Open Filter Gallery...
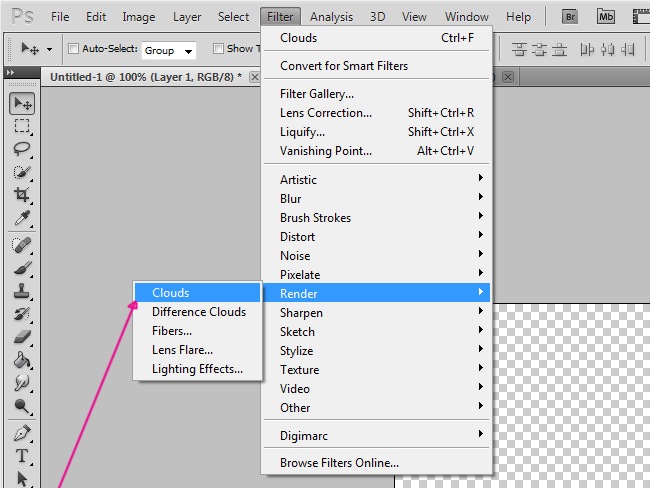The width and height of the screenshot is (650, 488). [x=376, y=94]
